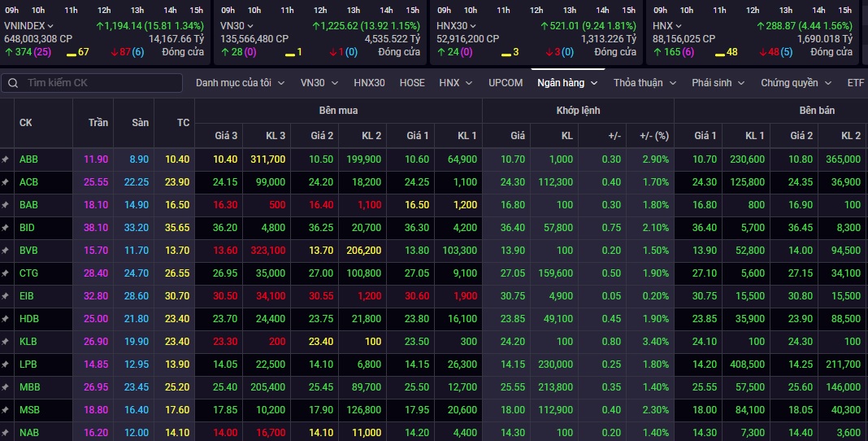
Task: Pin the MSB stock row
Action: [5, 410]
